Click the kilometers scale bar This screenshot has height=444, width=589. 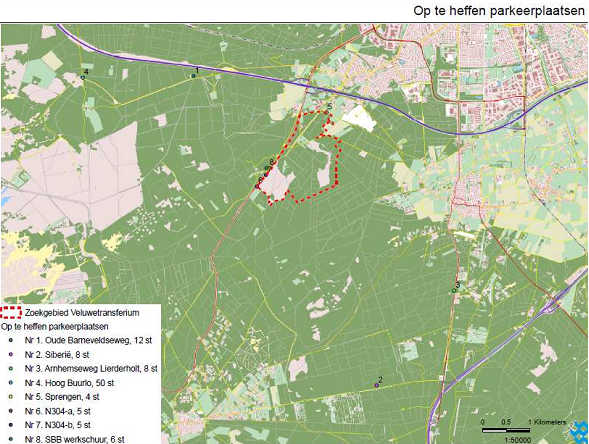click(506, 430)
